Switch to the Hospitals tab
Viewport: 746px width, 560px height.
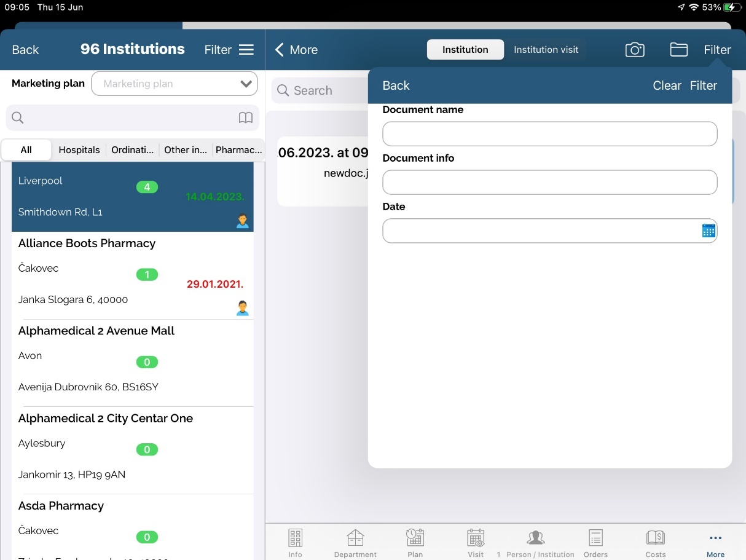coord(79,150)
